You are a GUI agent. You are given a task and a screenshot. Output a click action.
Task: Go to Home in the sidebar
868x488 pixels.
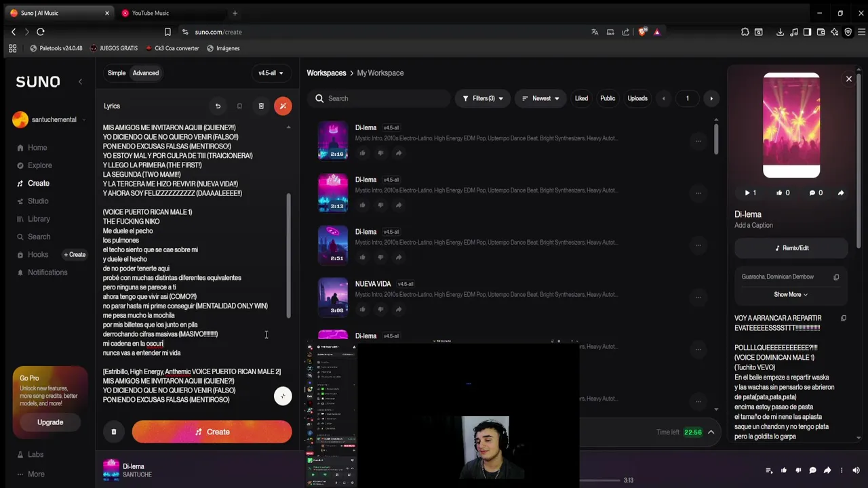point(32,148)
